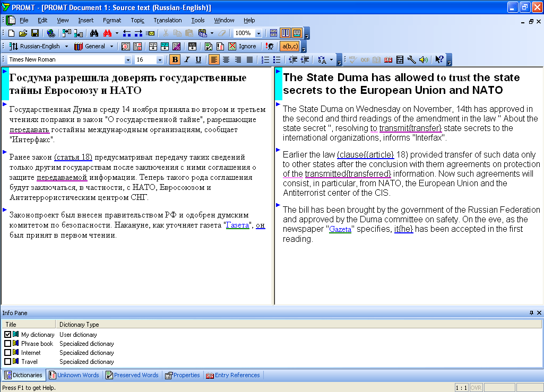Screen dimensions: 544x392
Task: Pin the Info Pane with pushpin
Action: 531,312
